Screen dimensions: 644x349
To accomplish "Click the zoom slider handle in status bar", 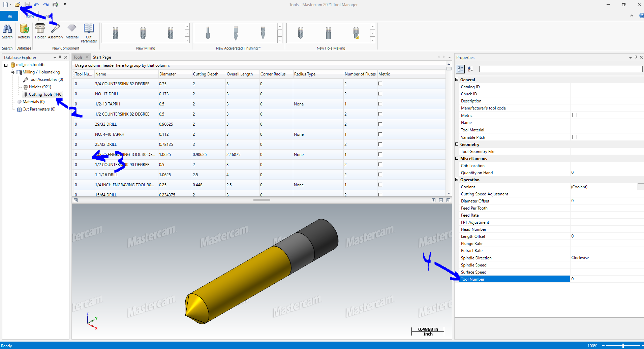I will pos(623,346).
